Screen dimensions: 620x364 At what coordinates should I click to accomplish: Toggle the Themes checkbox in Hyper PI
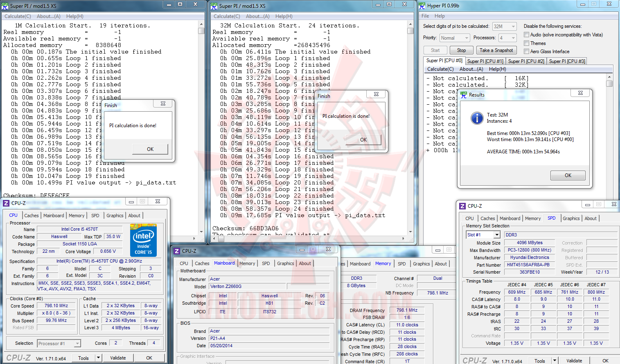point(527,43)
